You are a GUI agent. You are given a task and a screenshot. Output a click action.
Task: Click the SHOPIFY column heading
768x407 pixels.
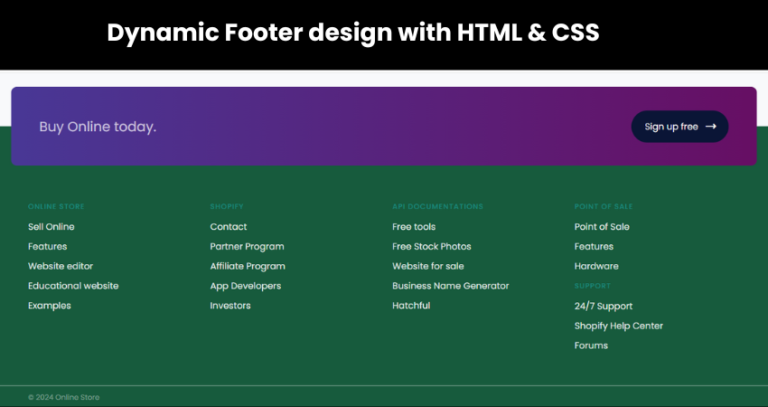coord(227,207)
